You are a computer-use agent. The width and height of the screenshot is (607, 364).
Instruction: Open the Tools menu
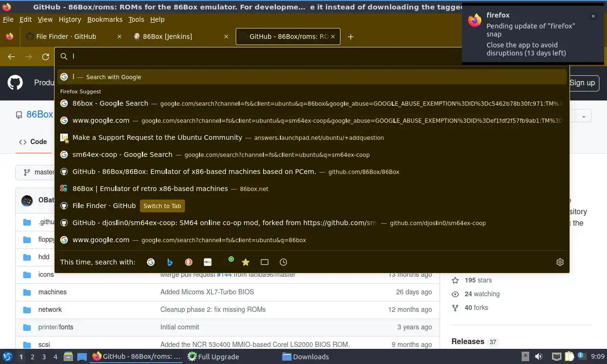pos(136,19)
